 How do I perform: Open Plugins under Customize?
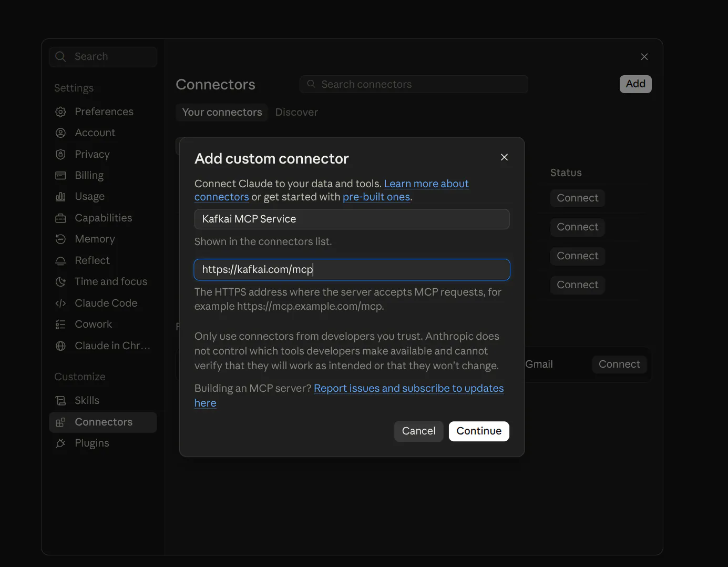[x=103, y=443]
